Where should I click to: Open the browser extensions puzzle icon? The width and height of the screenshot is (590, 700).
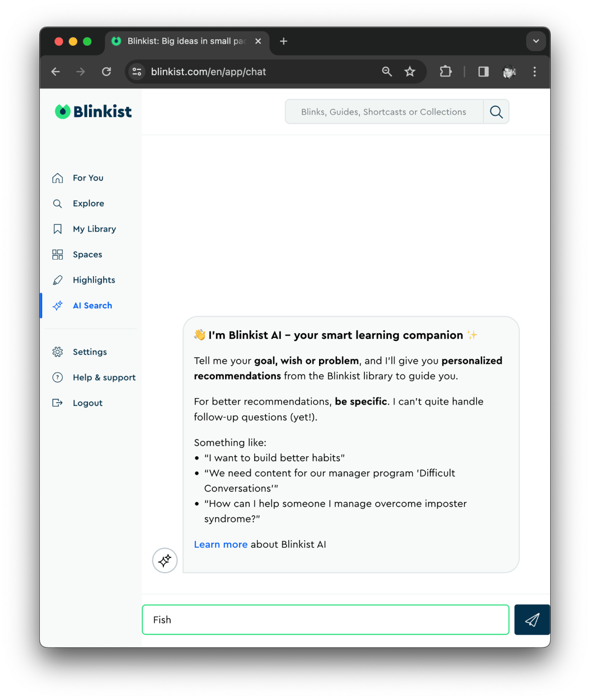click(x=445, y=72)
